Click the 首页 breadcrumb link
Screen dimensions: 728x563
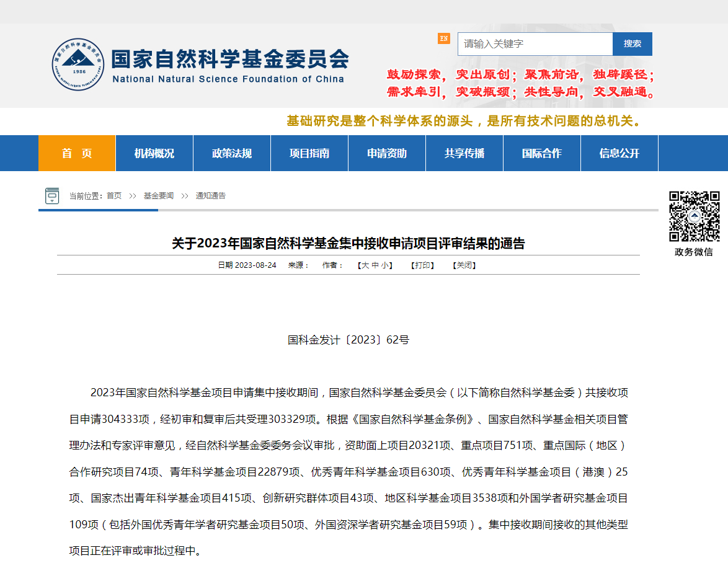coord(114,196)
